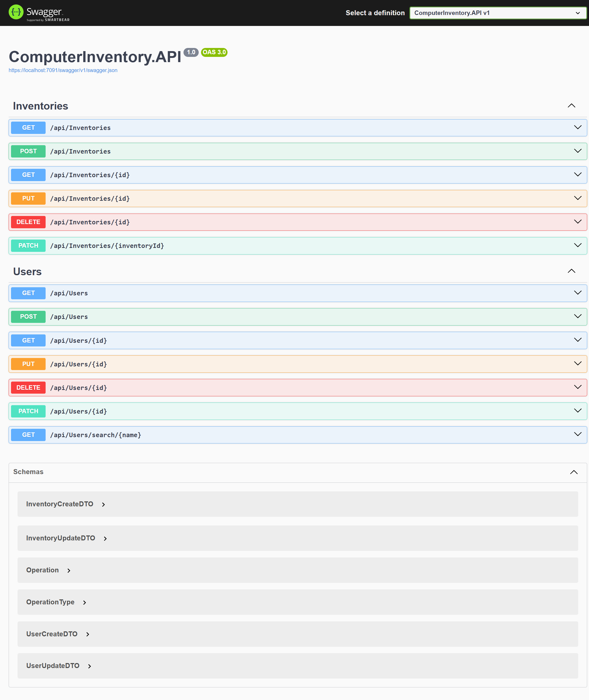
Task: Click the 1.0 version badge
Action: tap(191, 52)
